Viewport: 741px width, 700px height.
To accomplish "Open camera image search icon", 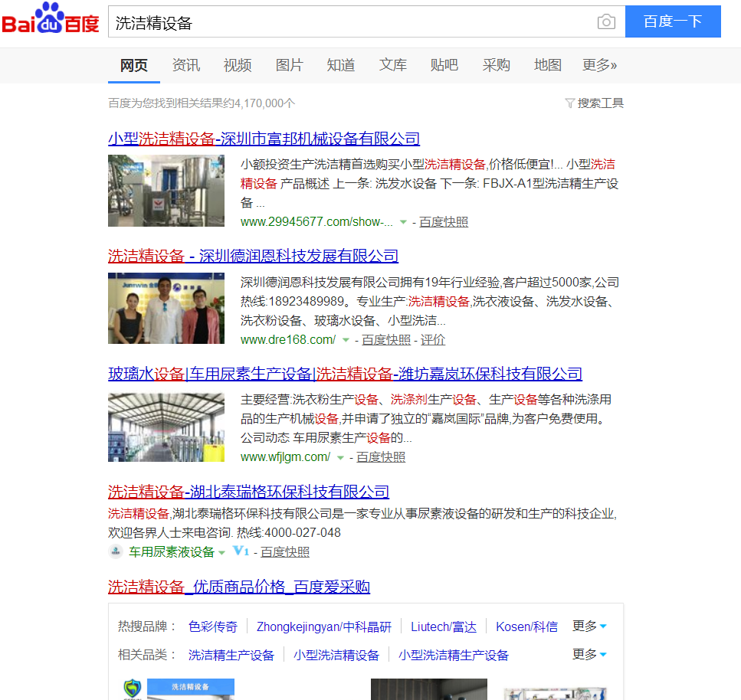I will 606,21.
